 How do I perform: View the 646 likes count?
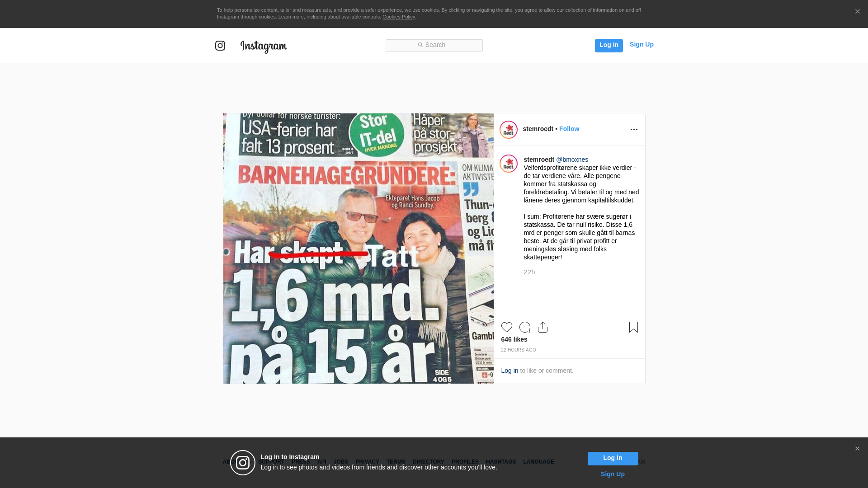tap(514, 339)
